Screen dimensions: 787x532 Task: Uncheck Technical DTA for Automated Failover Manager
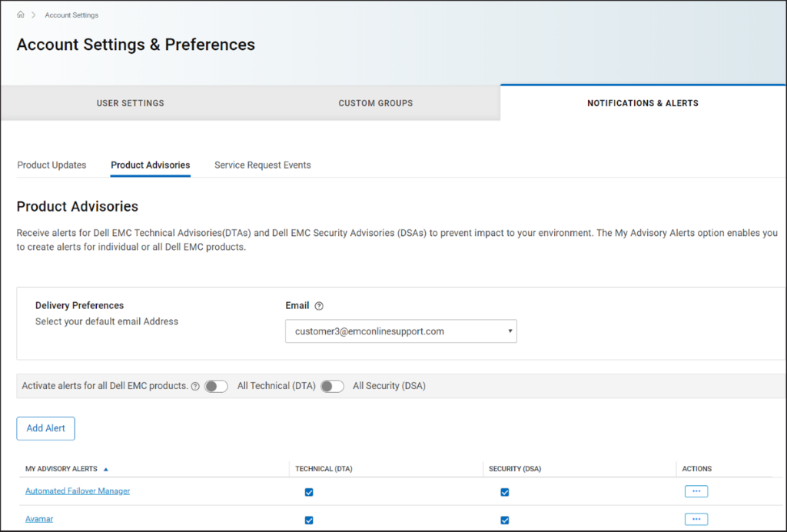coord(309,492)
